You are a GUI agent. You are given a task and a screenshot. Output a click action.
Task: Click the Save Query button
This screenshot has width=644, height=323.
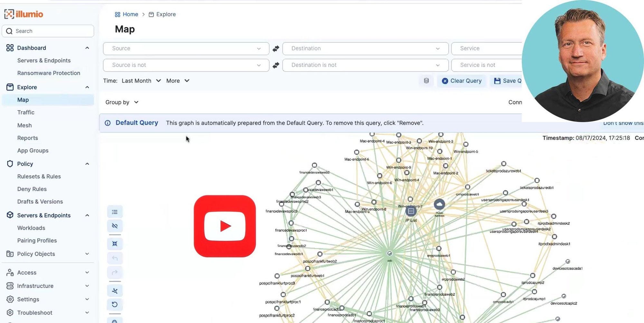tap(506, 81)
